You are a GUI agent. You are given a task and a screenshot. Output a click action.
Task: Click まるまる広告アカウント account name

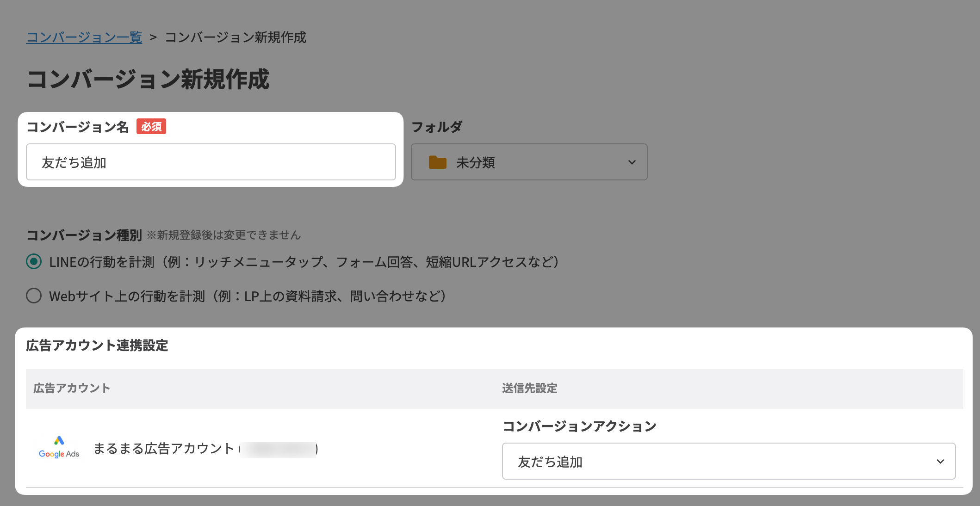click(x=164, y=449)
